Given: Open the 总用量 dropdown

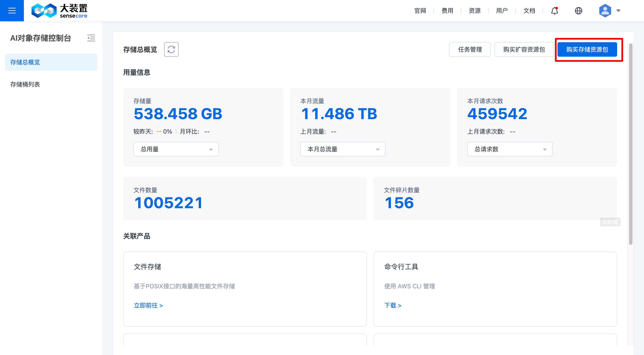Looking at the screenshot, I should click(176, 149).
